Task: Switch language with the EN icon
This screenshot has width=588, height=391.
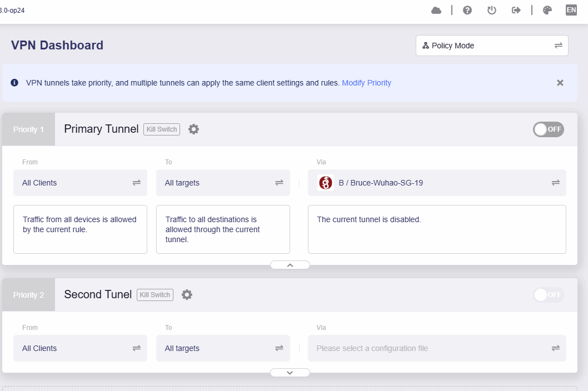Action: click(x=571, y=10)
